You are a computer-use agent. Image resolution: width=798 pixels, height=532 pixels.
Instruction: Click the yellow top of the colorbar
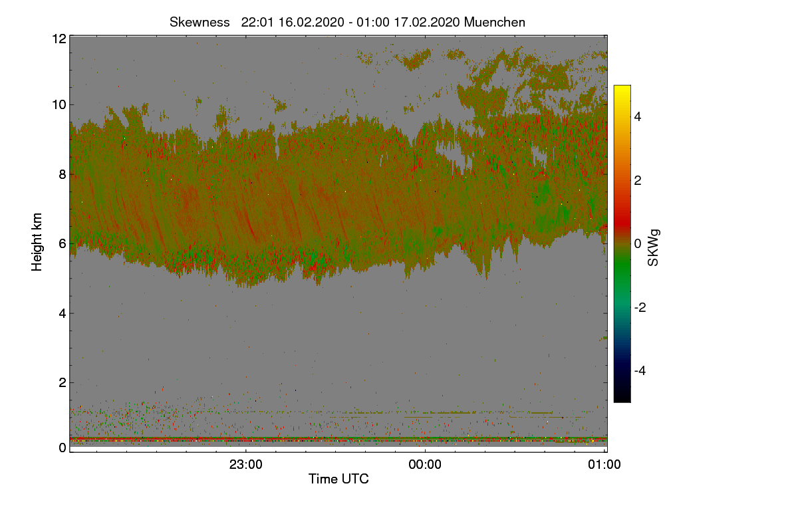(x=622, y=92)
